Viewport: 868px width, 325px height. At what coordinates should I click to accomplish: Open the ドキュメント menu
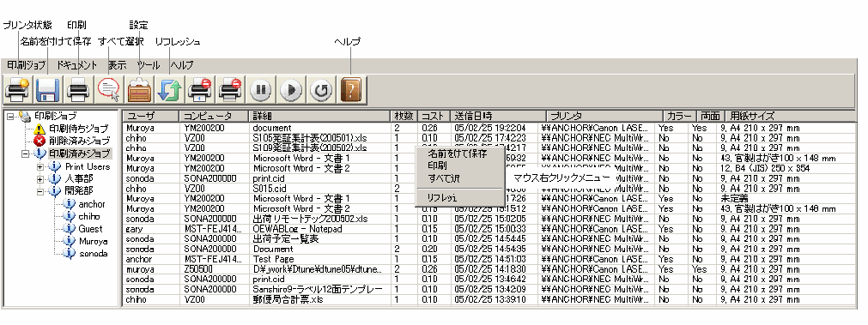coord(77,65)
